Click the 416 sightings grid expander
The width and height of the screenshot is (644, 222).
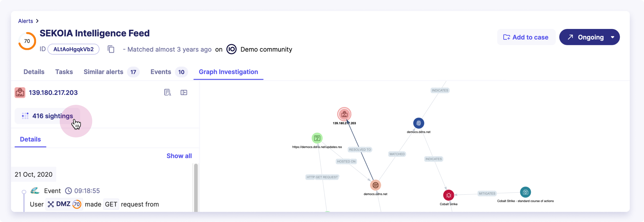[x=25, y=116]
